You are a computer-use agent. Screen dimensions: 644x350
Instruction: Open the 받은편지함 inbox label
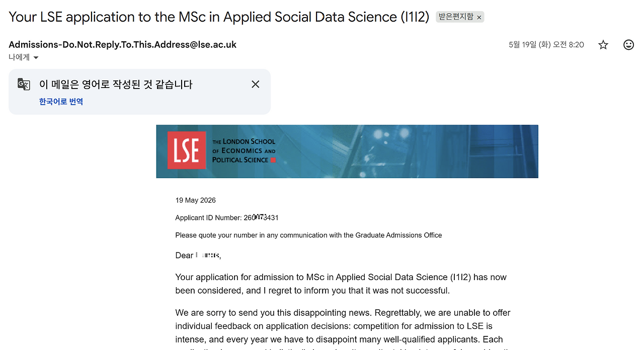[x=456, y=17]
